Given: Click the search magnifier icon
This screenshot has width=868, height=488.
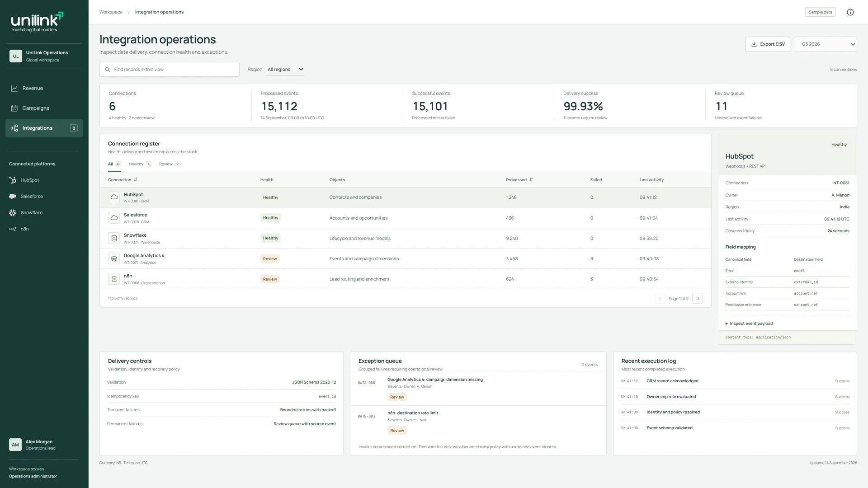Looking at the screenshot, I should 108,70.
